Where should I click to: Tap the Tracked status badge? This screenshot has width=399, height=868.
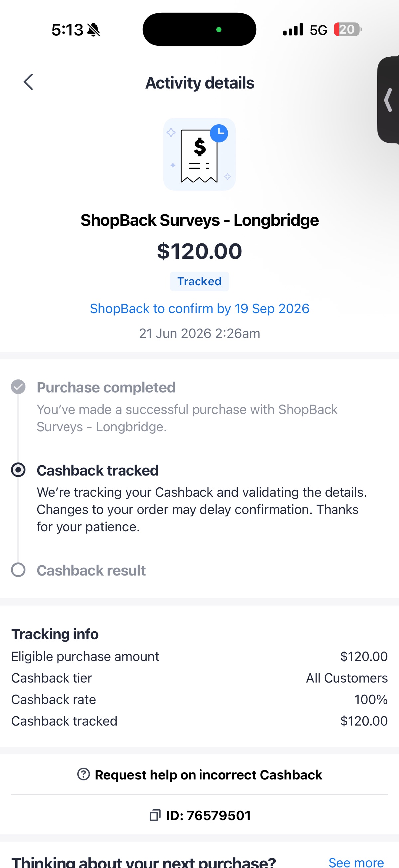click(x=199, y=281)
